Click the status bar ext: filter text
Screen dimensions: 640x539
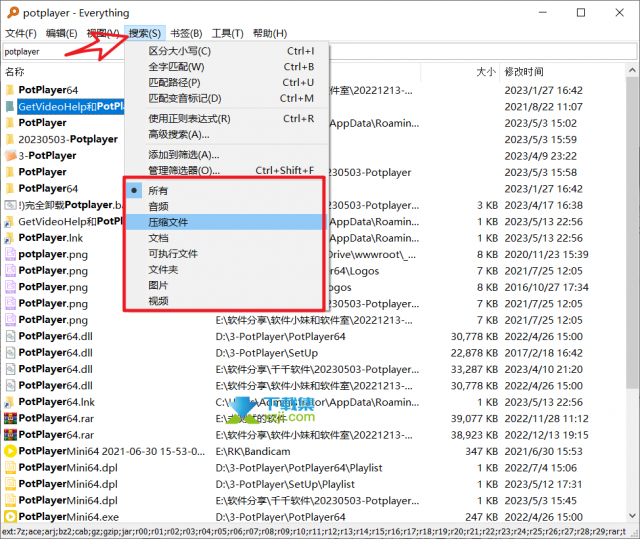(x=313, y=532)
